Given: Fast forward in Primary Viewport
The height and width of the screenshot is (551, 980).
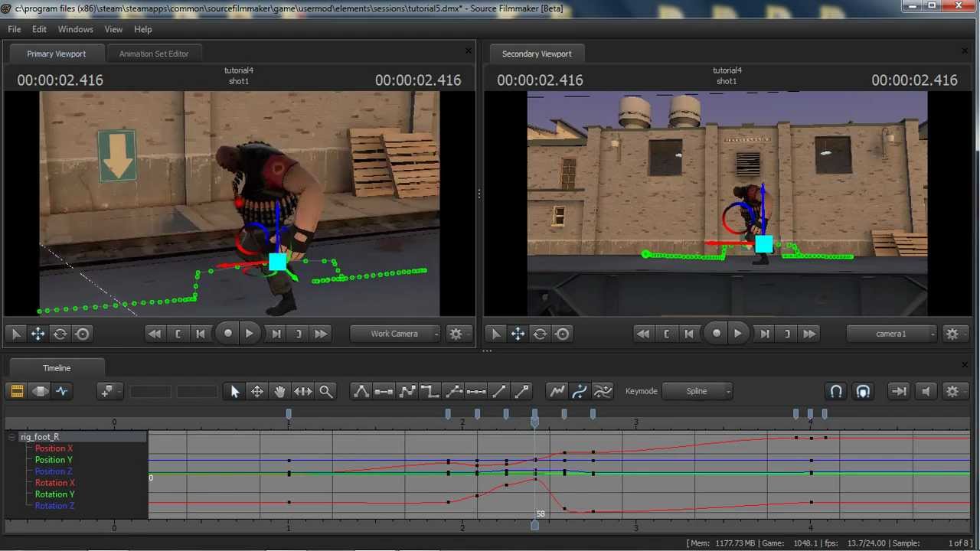Looking at the screenshot, I should tap(321, 334).
